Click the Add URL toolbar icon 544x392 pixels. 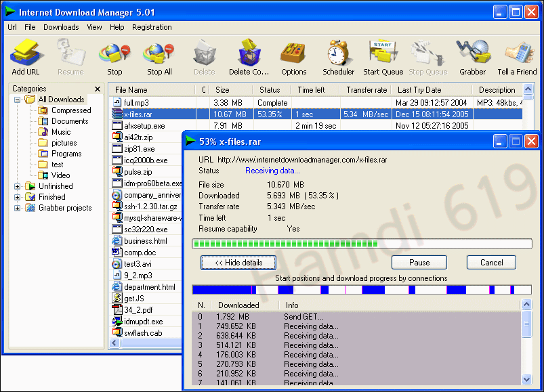(x=26, y=53)
